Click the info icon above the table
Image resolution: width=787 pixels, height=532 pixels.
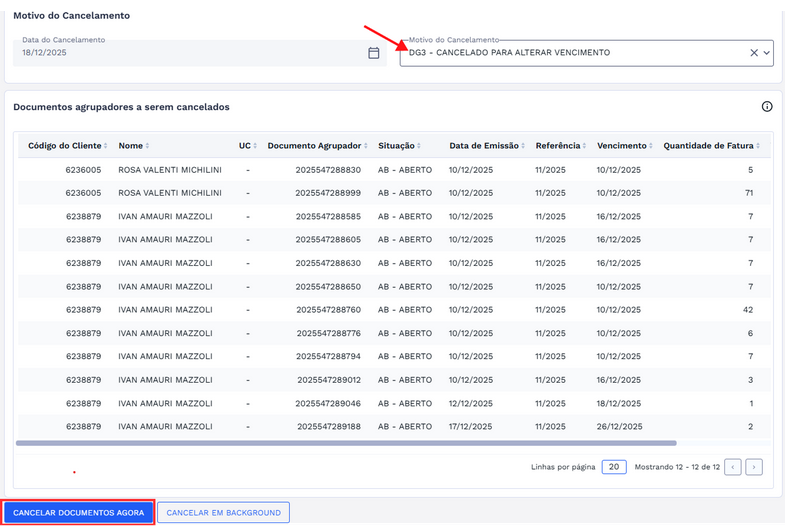pos(767,107)
